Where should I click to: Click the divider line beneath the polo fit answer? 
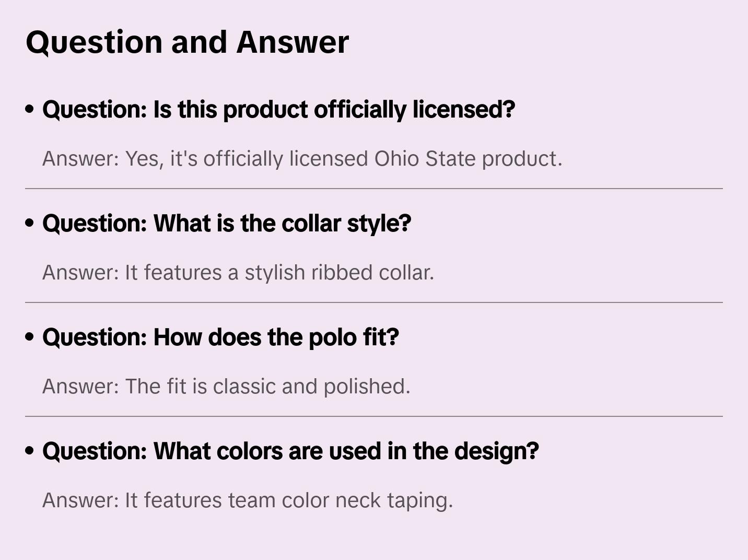(374, 416)
